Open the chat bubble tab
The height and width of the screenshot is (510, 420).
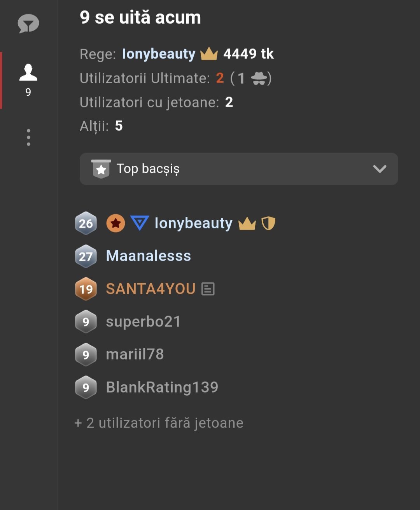click(x=28, y=24)
